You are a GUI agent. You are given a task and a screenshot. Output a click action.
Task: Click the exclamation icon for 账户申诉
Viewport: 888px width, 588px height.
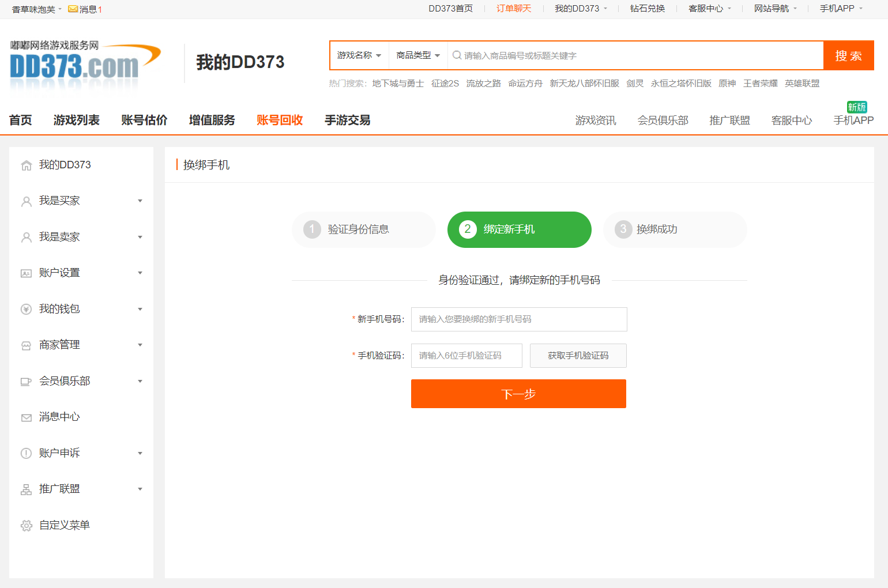27,454
